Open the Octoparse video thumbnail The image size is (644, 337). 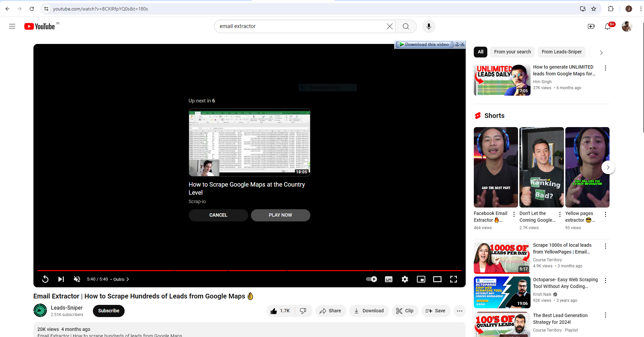(x=502, y=292)
